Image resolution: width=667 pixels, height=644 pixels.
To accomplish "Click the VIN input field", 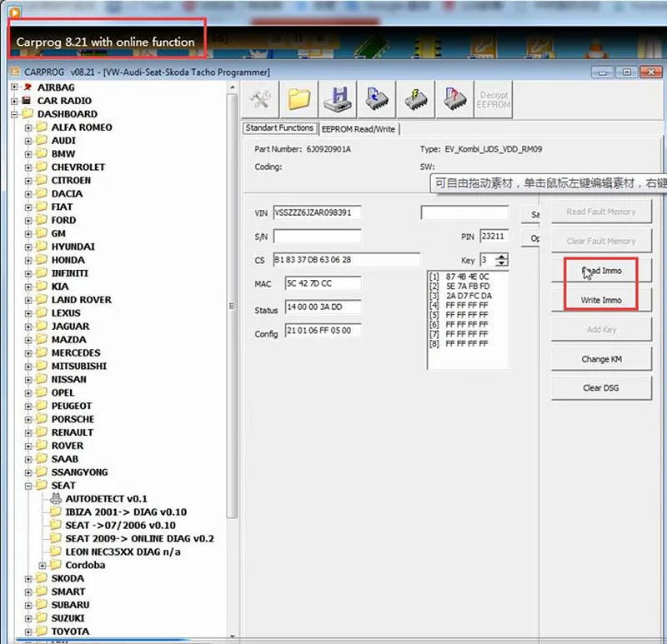I will click(x=318, y=212).
